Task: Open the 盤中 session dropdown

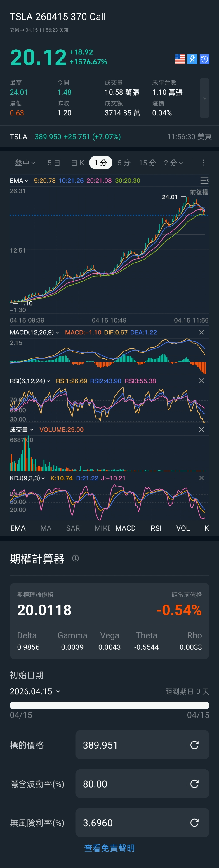Action: pyautogui.click(x=25, y=163)
